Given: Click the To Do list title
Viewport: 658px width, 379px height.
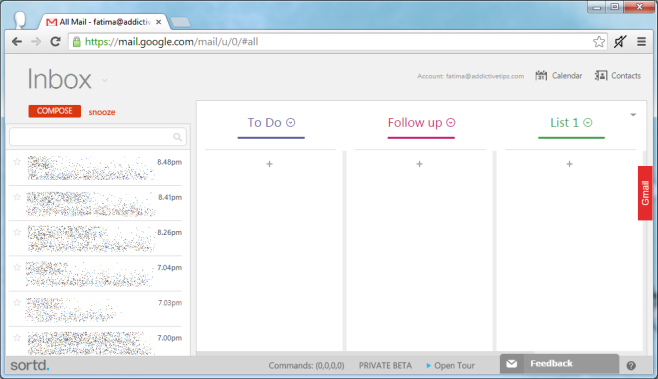Looking at the screenshot, I should pos(264,122).
